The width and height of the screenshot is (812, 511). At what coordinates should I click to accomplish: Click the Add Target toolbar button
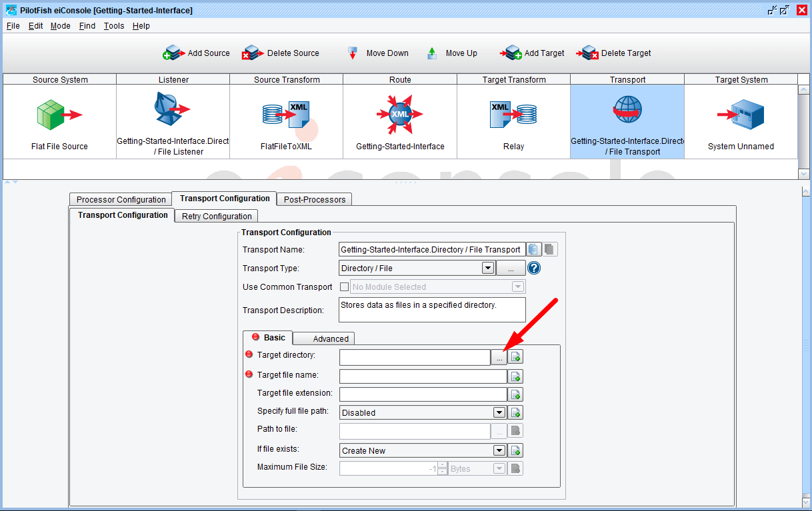pos(532,53)
